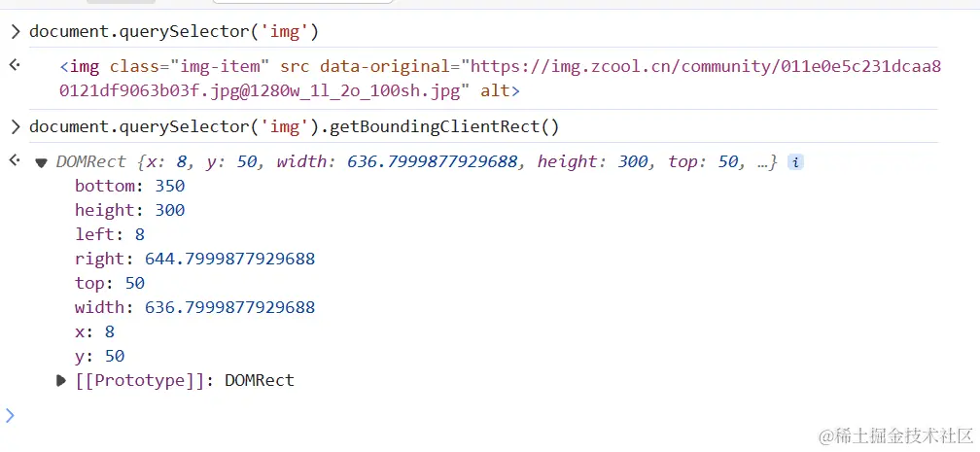Click the input chevron before document.querySelector('img')

click(16, 32)
